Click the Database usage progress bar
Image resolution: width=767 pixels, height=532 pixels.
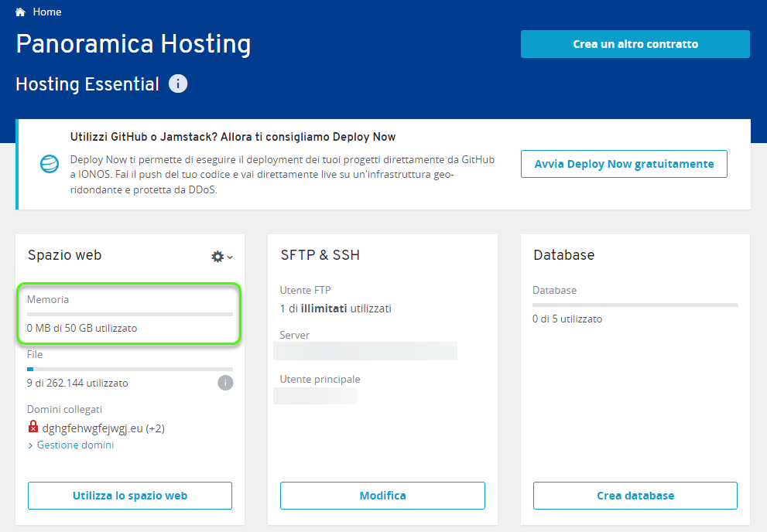pyautogui.click(x=635, y=305)
